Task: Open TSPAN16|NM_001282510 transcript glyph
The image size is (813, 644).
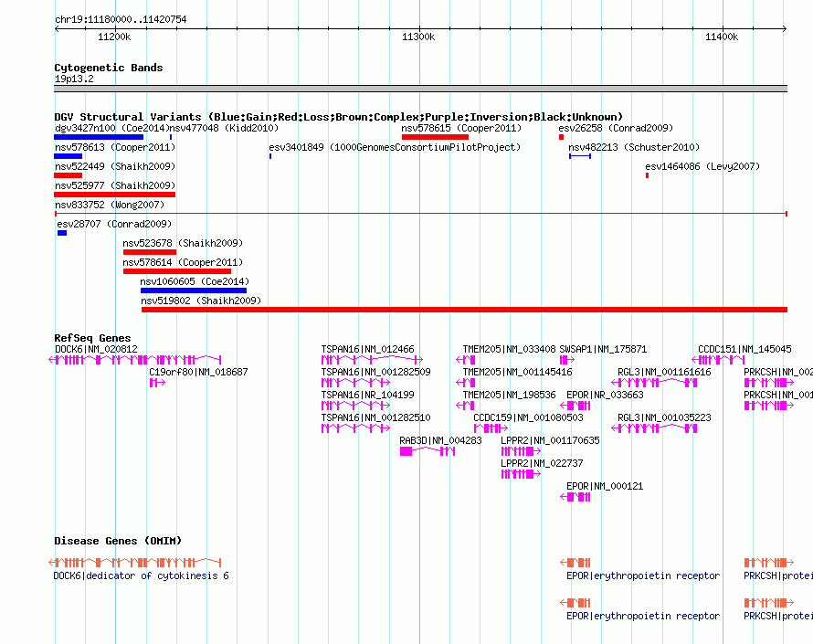Action: coord(355,428)
